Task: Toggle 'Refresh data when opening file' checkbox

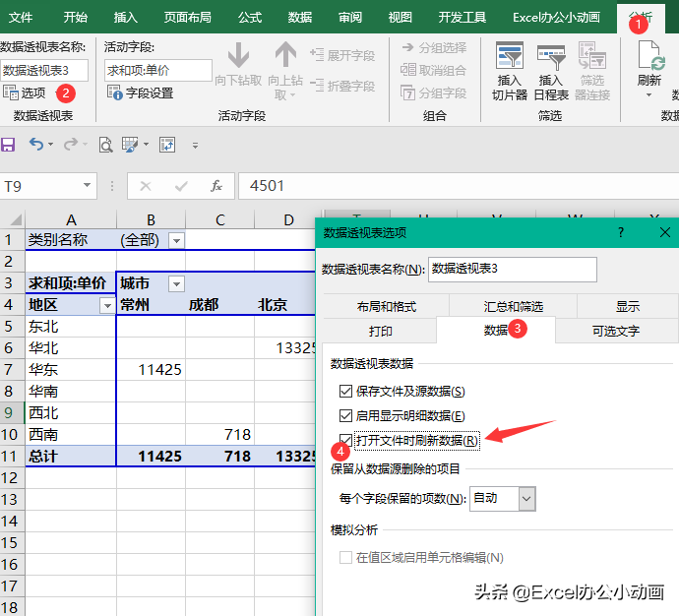Action: pos(345,440)
